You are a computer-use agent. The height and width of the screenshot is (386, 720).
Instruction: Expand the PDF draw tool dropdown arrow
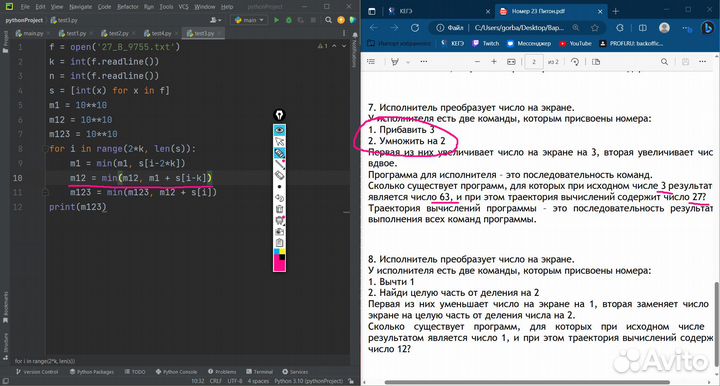point(407,62)
